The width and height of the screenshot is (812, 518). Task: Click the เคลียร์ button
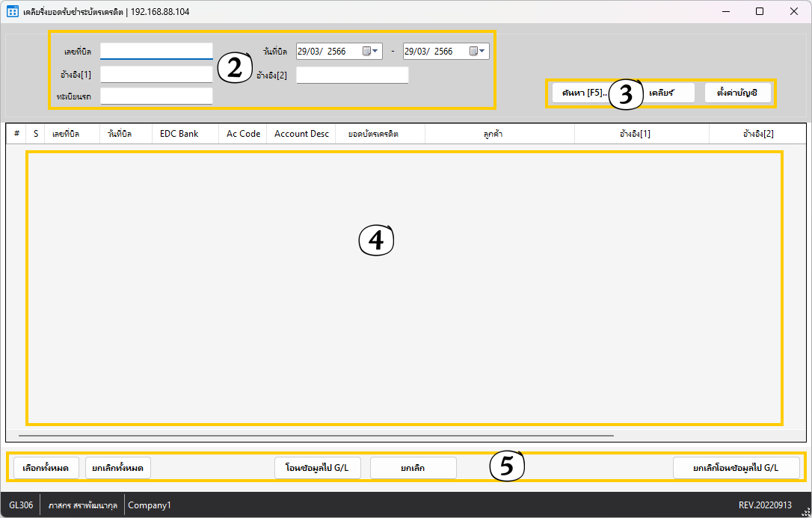tap(665, 93)
